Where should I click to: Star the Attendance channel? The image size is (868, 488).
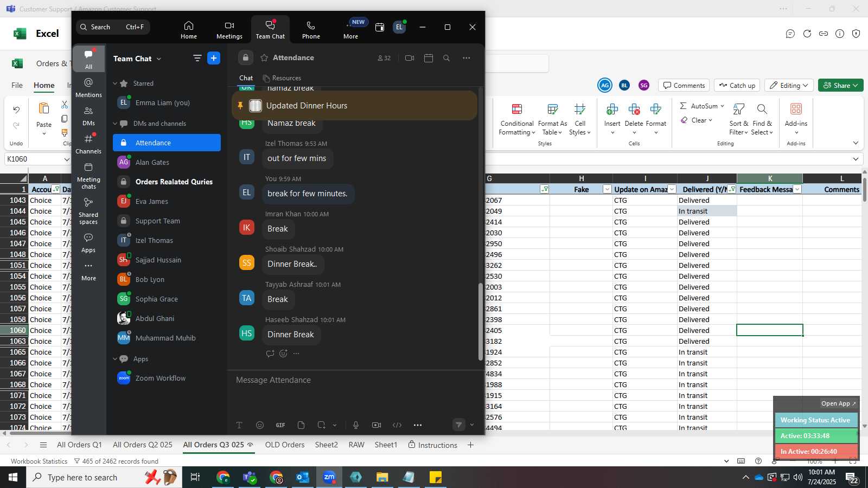point(264,57)
